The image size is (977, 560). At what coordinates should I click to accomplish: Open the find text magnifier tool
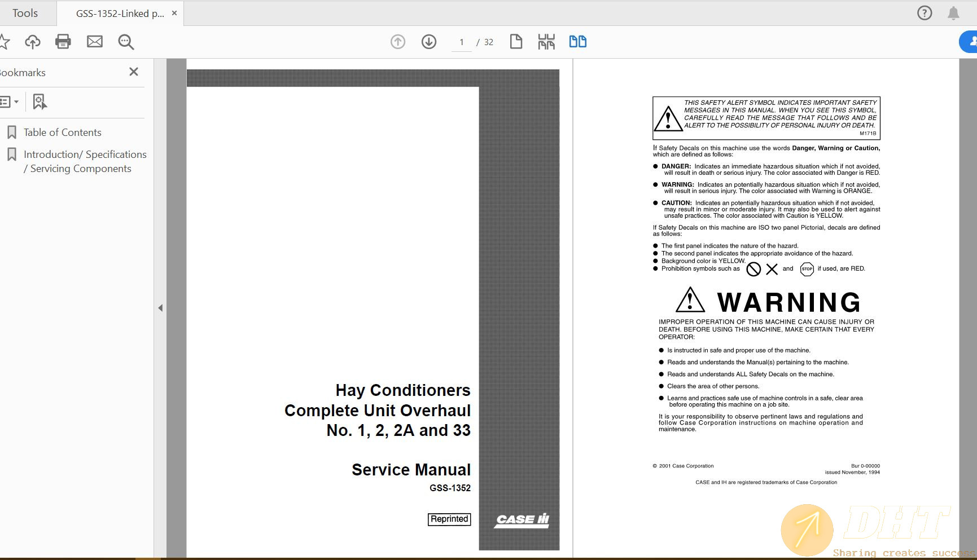point(126,42)
